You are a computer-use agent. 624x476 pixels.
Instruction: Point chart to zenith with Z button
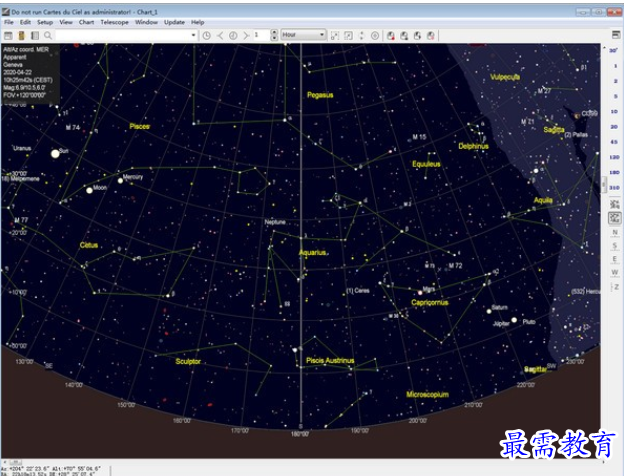[x=615, y=287]
